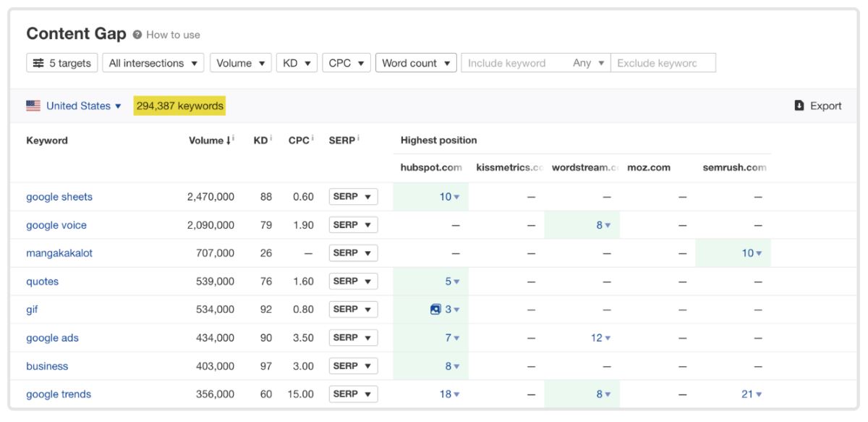The height and width of the screenshot is (422, 868).
Task: Open the United States country selector
Action: point(84,106)
